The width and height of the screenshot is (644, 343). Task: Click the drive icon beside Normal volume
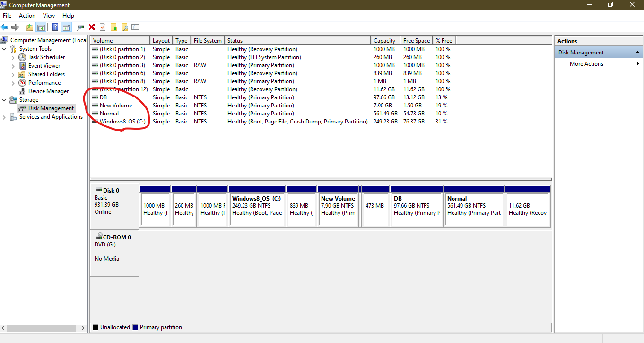tap(95, 114)
